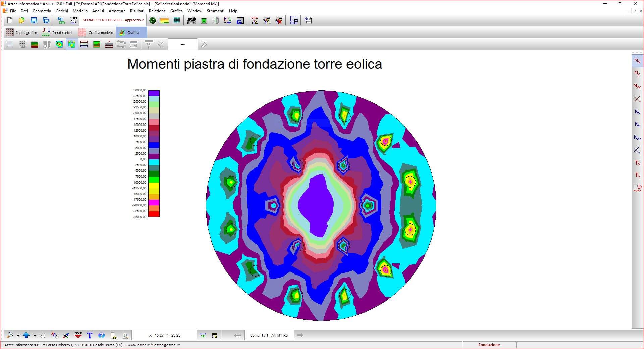Open the Word report export icon
This screenshot has width=644, height=349.
coord(308,20)
